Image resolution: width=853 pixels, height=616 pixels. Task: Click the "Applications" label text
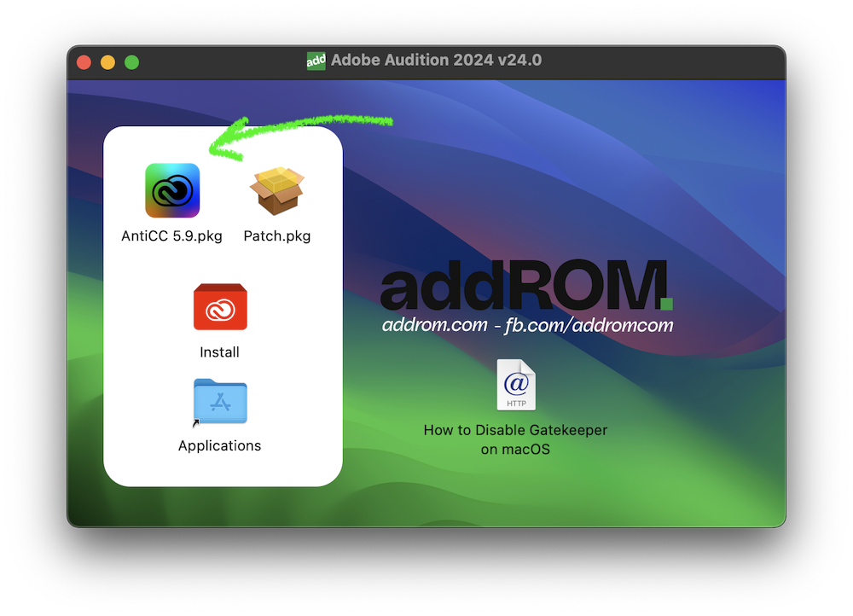[220, 445]
